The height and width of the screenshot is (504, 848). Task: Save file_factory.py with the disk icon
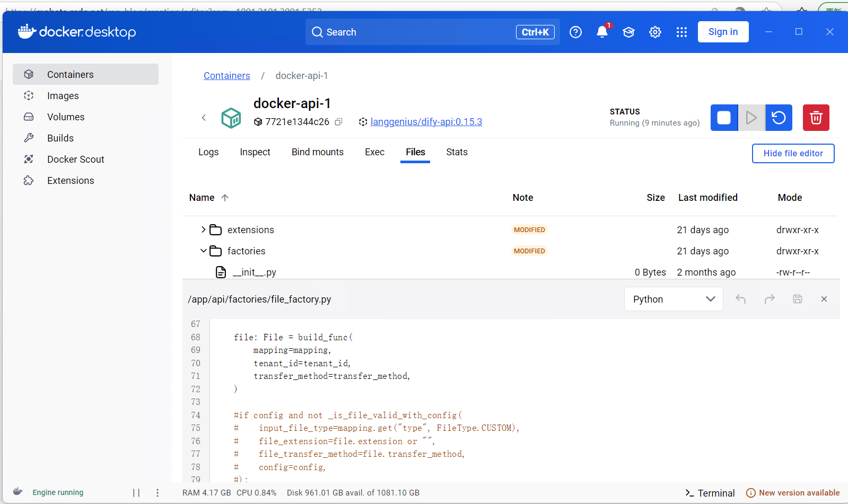point(798,299)
